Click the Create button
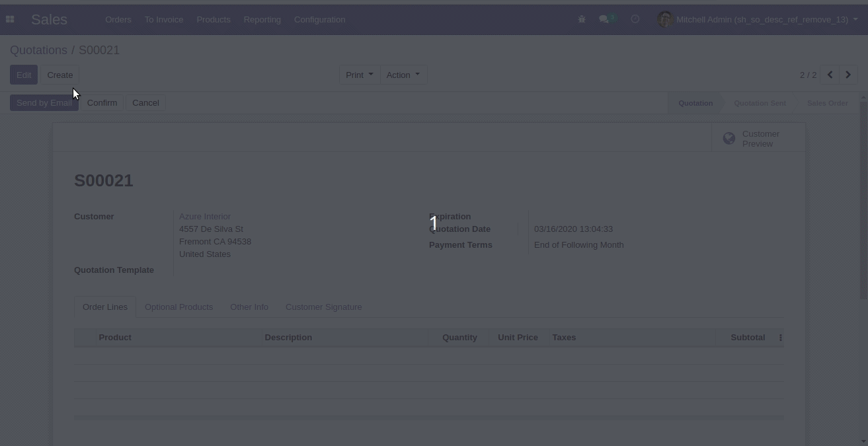Image resolution: width=868 pixels, height=446 pixels. 60,75
